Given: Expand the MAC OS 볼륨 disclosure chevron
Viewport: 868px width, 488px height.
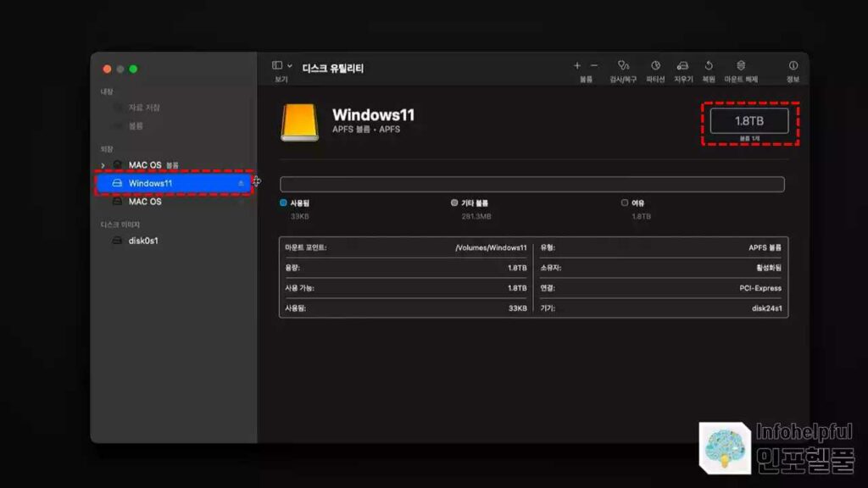Looking at the screenshot, I should coord(103,165).
